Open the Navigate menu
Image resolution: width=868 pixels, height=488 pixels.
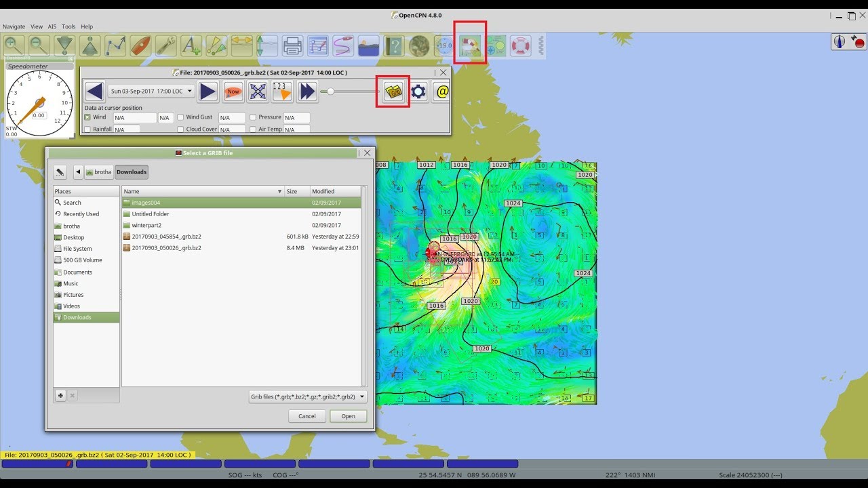pos(14,27)
